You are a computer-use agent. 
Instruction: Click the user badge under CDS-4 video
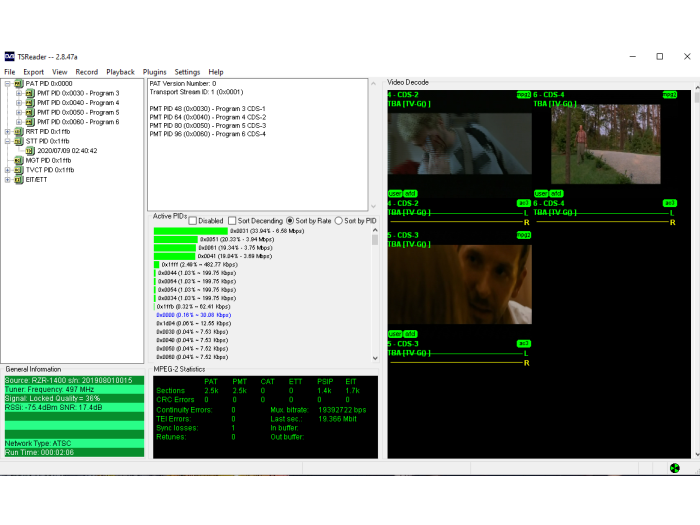(x=541, y=193)
